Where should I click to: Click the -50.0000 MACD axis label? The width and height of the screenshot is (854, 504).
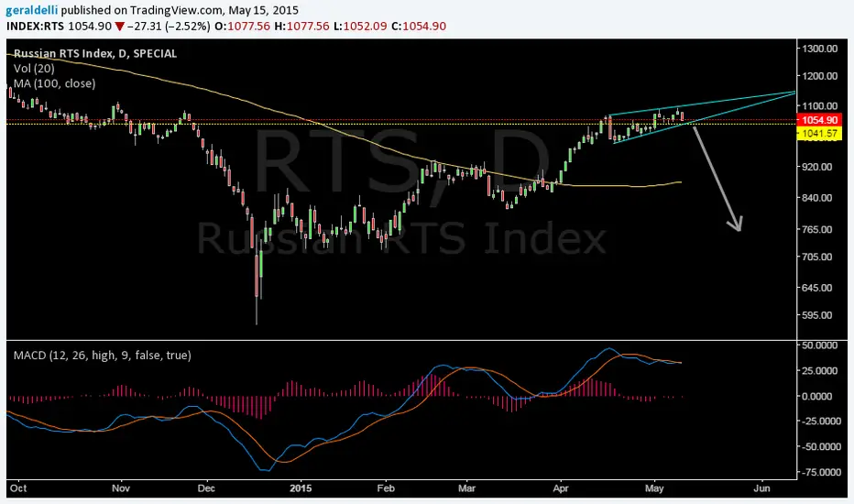(819, 447)
